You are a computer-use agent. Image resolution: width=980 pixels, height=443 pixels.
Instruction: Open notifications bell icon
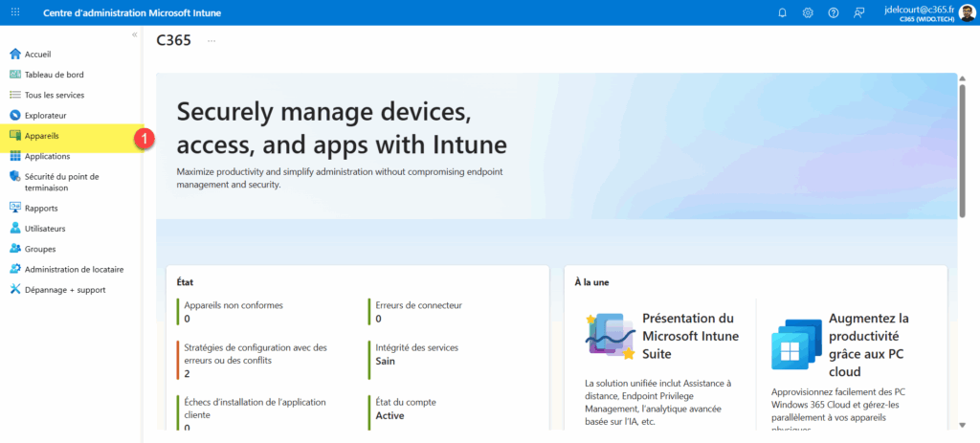tap(782, 12)
